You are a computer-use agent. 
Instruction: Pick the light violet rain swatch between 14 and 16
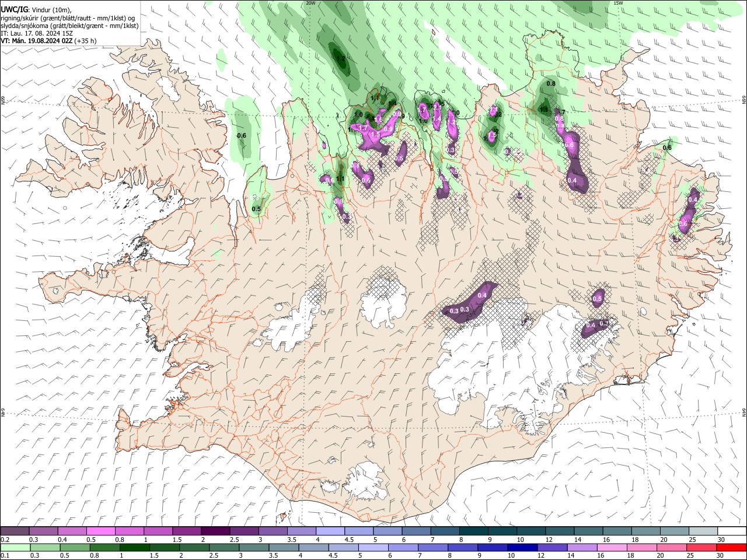click(582, 547)
